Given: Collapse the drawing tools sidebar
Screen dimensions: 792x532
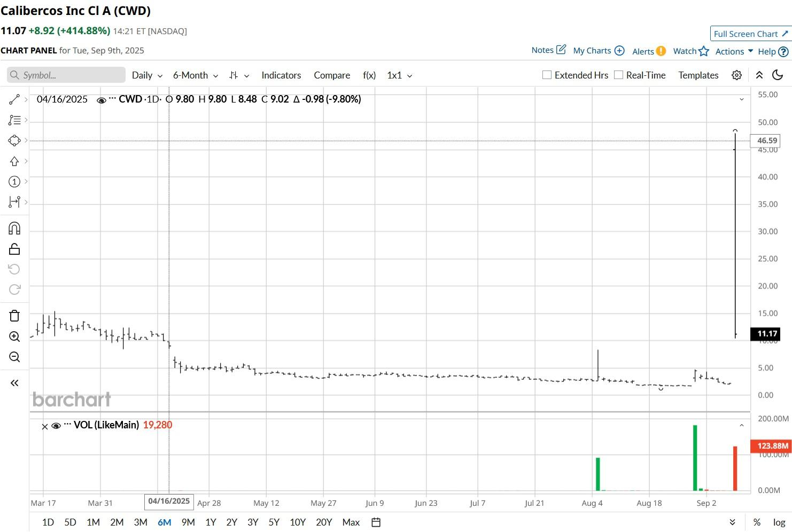Looking at the screenshot, I should pyautogui.click(x=14, y=383).
